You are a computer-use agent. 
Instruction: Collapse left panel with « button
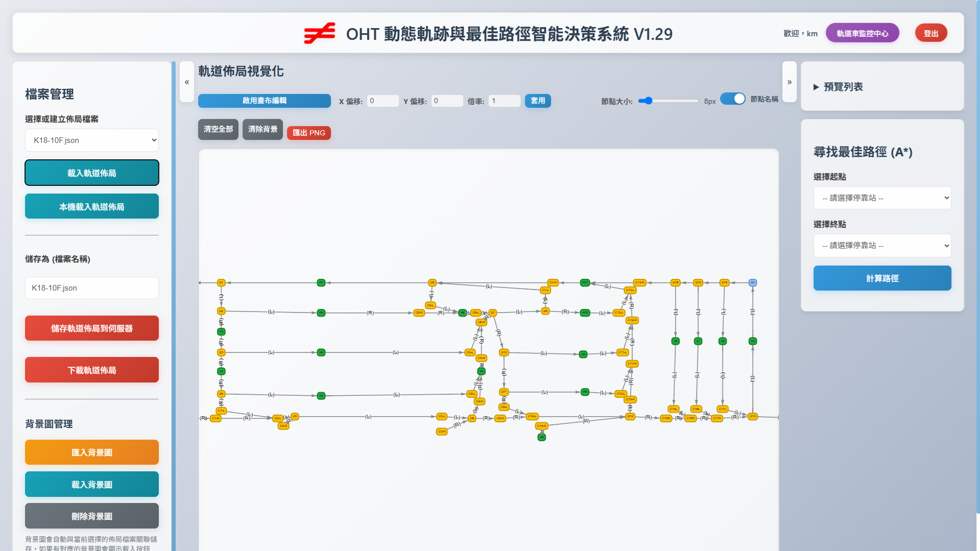(187, 82)
